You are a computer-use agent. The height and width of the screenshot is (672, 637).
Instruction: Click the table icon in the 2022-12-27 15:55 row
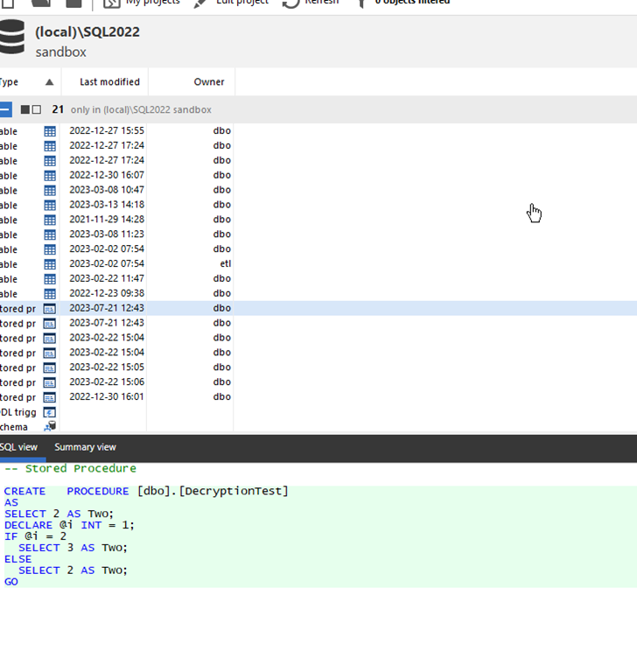click(50, 131)
